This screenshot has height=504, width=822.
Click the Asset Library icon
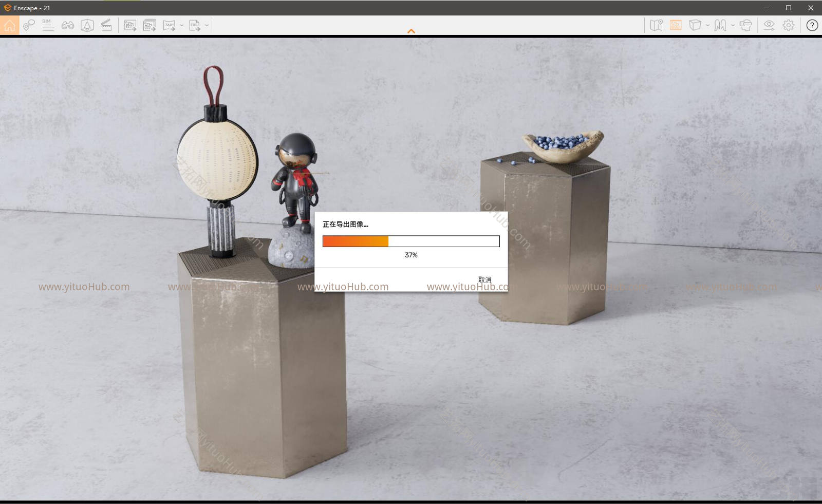pyautogui.click(x=87, y=25)
